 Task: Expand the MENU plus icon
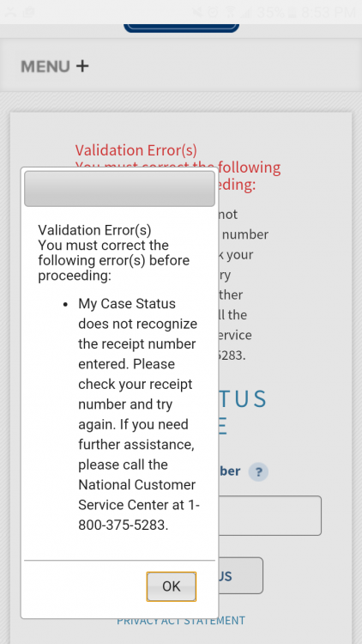[82, 66]
